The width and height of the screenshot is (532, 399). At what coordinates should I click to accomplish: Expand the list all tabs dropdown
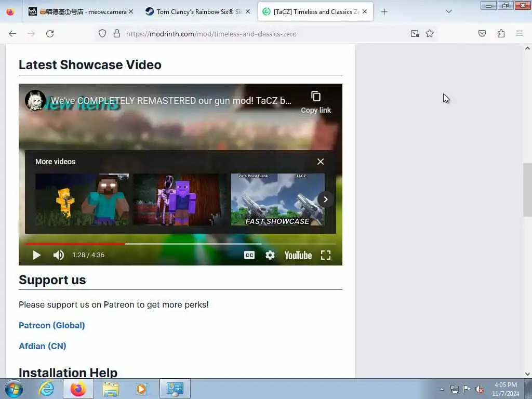coord(448,11)
